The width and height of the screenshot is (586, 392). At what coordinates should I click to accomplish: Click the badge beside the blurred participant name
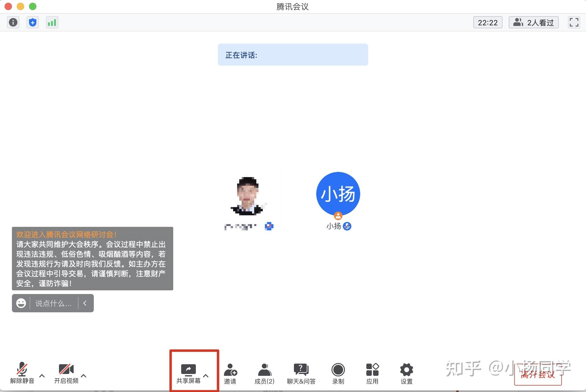click(269, 226)
